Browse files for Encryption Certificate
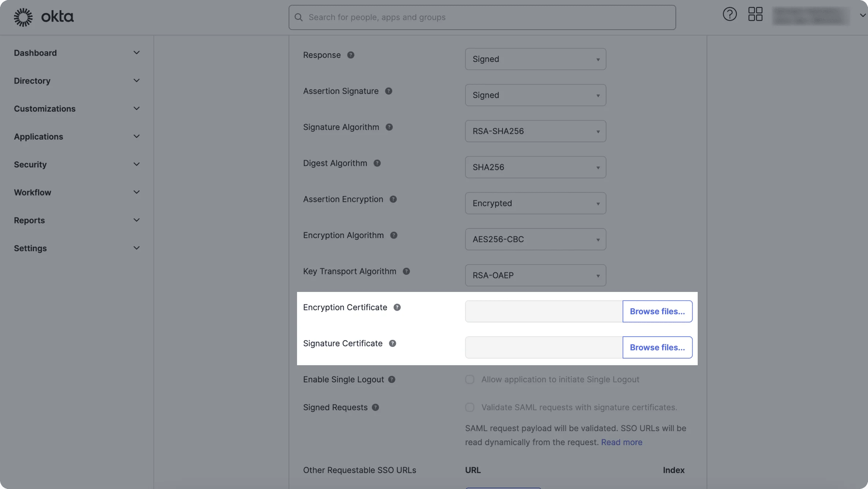Image resolution: width=868 pixels, height=489 pixels. tap(657, 311)
